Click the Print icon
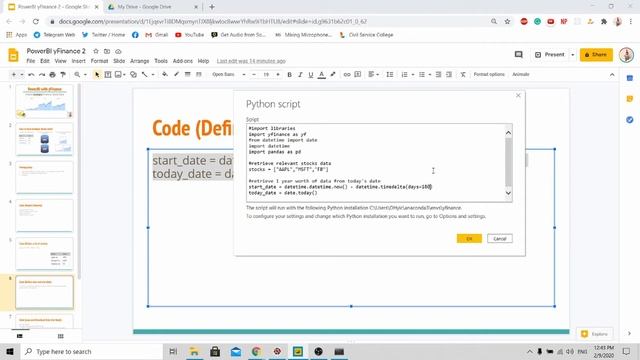Screen dimensions: 640x360 (x=52, y=75)
